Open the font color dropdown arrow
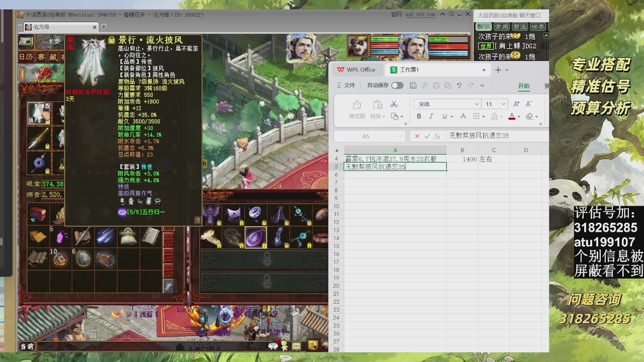644x362 pixels. coord(519,117)
